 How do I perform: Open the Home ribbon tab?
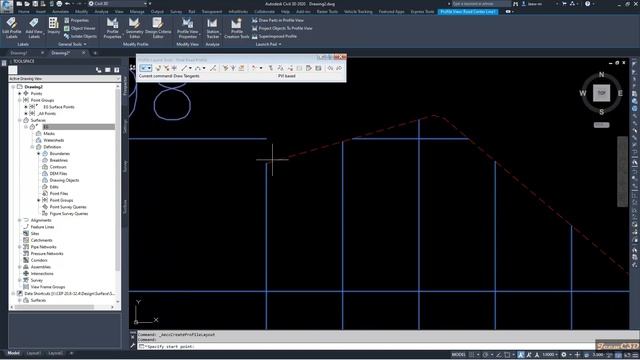[23, 12]
